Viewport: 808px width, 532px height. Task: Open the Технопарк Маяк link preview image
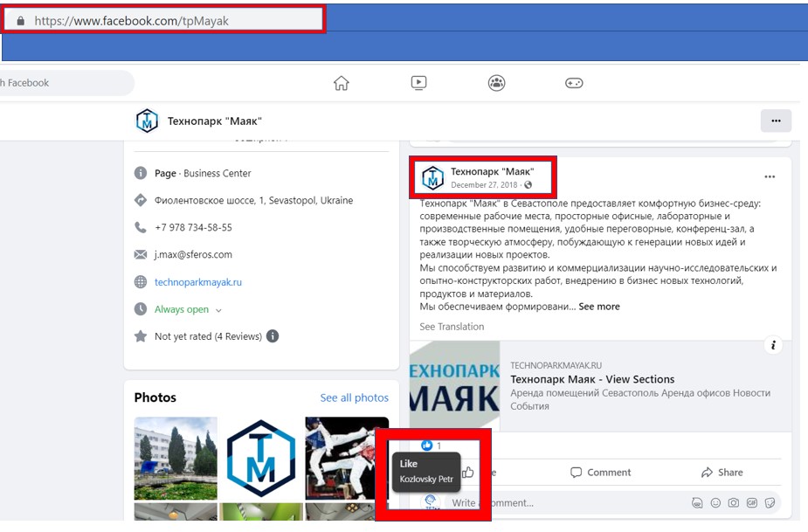click(x=454, y=385)
